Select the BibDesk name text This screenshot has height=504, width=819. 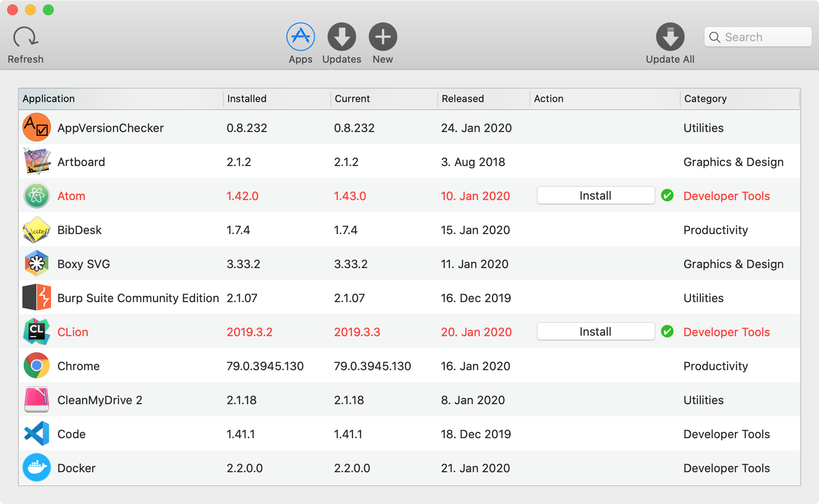[80, 230]
